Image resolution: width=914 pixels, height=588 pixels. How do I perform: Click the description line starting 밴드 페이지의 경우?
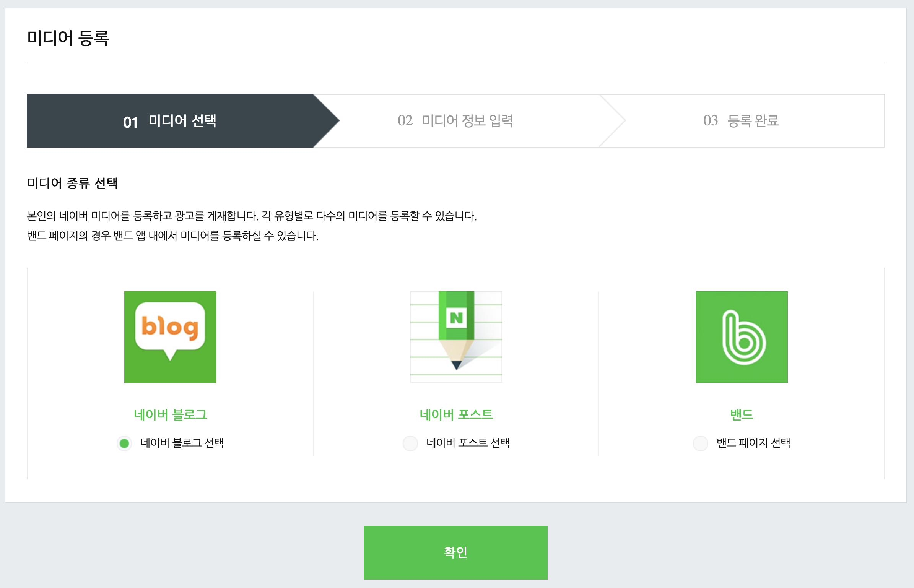(172, 236)
